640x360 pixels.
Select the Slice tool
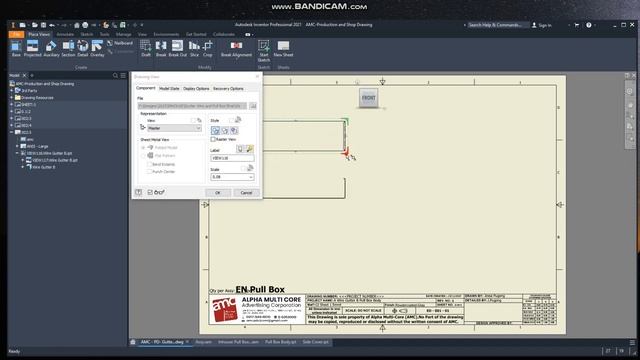point(194,49)
